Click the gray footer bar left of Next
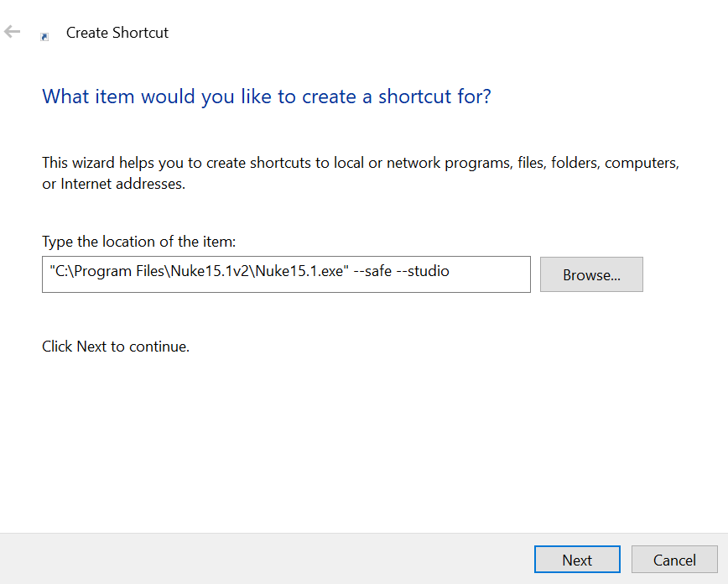 point(267,559)
